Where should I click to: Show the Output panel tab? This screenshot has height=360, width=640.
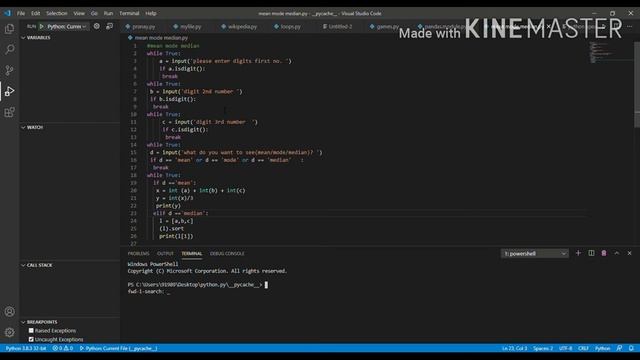click(x=165, y=253)
